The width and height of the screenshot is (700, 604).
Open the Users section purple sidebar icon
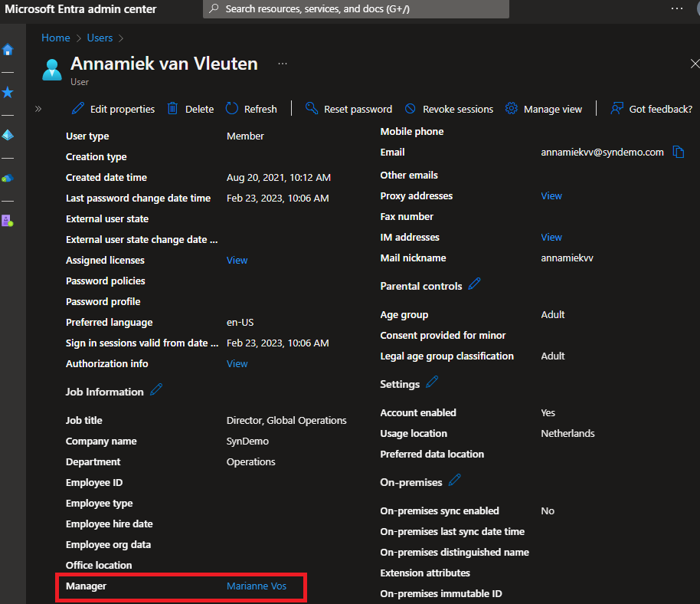tap(8, 220)
